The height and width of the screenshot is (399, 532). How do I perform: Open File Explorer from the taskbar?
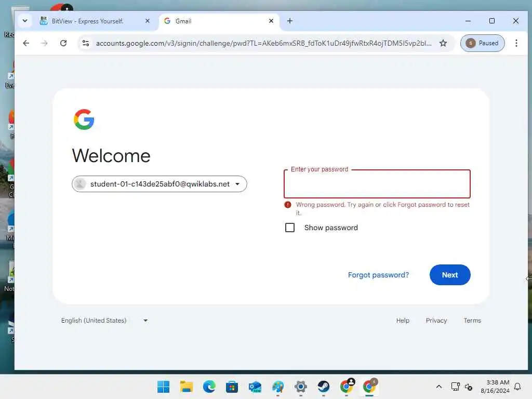click(x=187, y=387)
